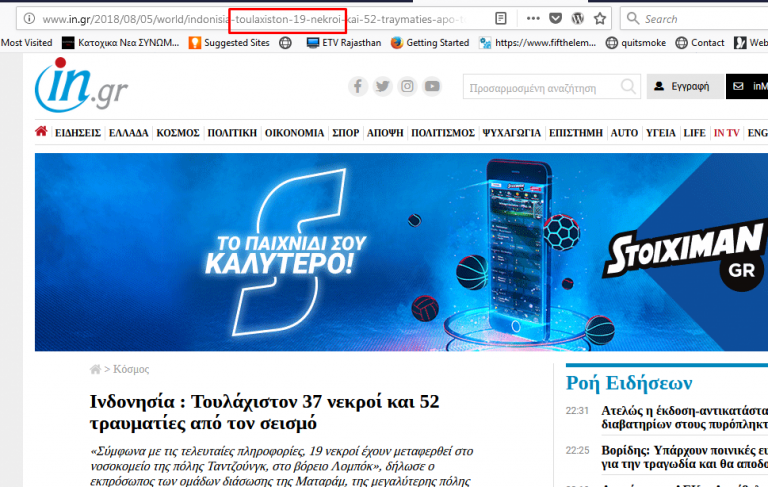
Task: Click the Ινδονησία earthquake article headline
Action: coord(264,412)
